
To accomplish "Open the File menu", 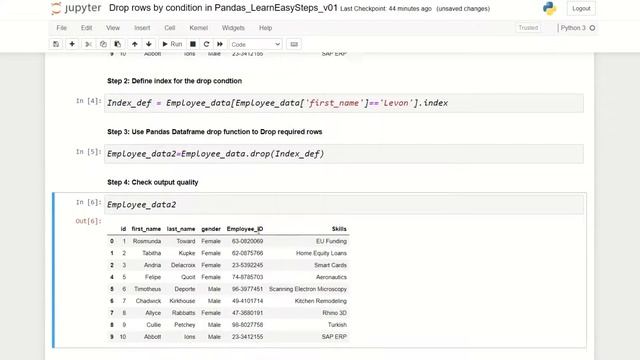I will 62,28.
